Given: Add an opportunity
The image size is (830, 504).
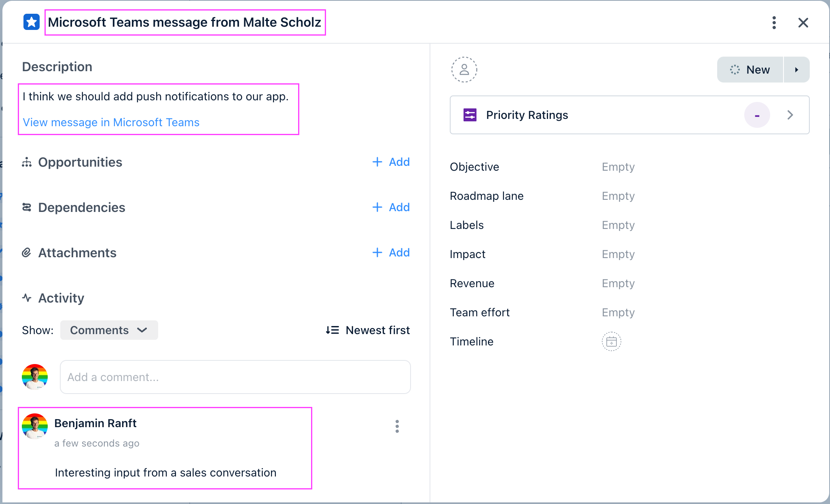Looking at the screenshot, I should pos(391,162).
